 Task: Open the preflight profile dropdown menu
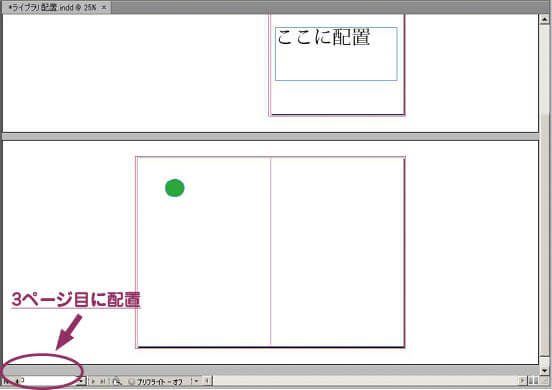pyautogui.click(x=196, y=381)
